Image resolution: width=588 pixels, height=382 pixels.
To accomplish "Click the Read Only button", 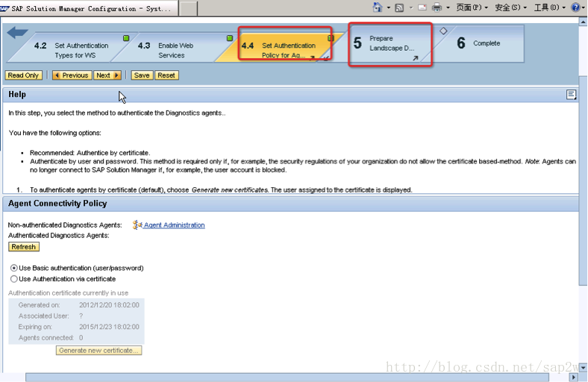I will click(x=23, y=75).
